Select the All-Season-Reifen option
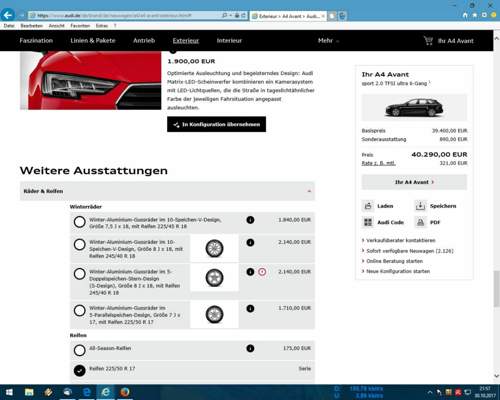500x400 pixels. pyautogui.click(x=80, y=350)
